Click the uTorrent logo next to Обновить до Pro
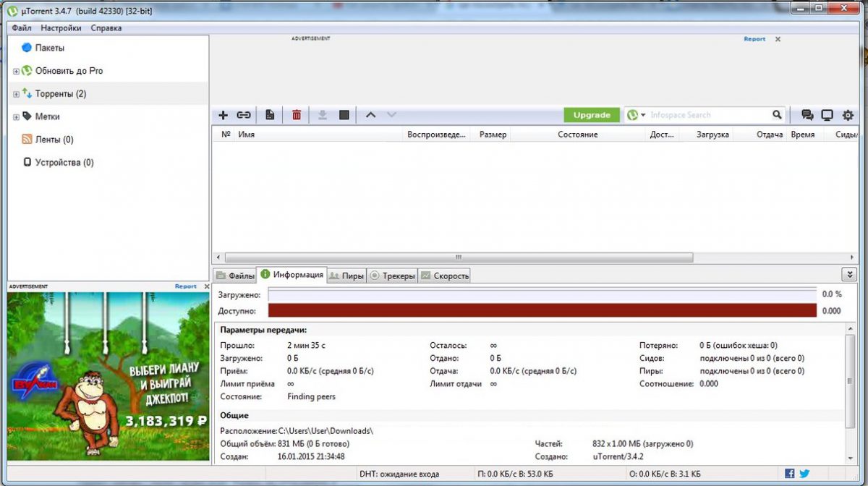The height and width of the screenshot is (486, 868). [x=27, y=71]
